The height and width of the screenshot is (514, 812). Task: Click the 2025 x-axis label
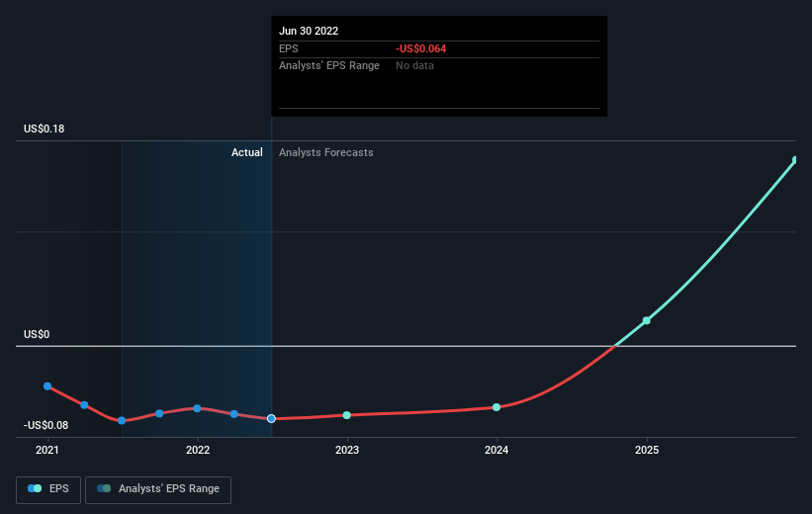[647, 450]
